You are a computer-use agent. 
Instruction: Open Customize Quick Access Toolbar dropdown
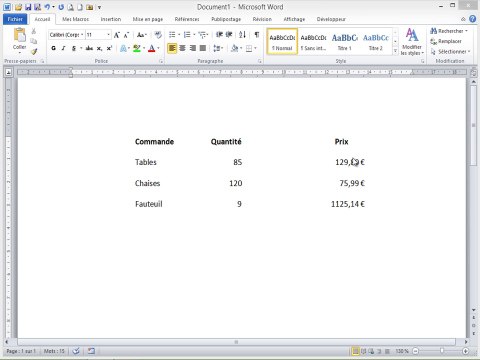(99, 7)
